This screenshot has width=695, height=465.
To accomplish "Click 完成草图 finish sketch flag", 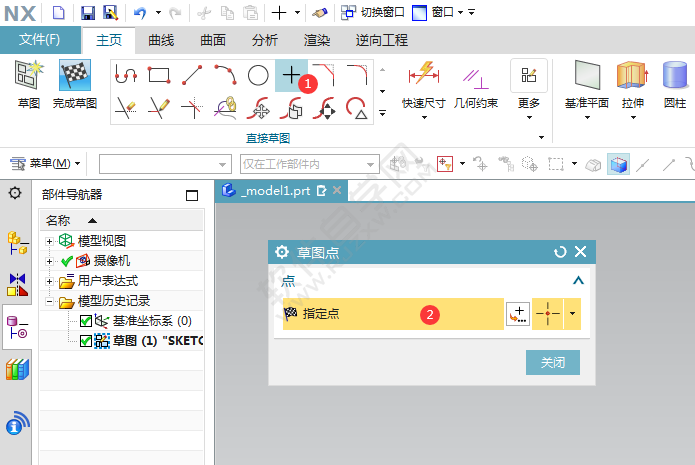I will point(74,84).
